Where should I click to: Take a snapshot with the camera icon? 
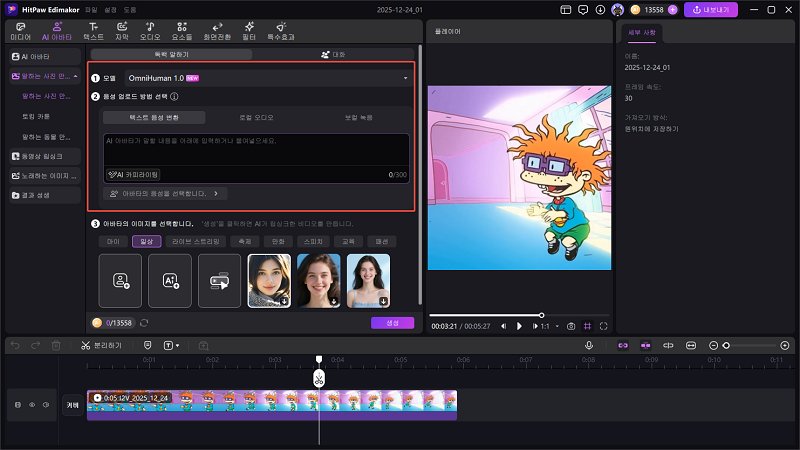(x=571, y=326)
